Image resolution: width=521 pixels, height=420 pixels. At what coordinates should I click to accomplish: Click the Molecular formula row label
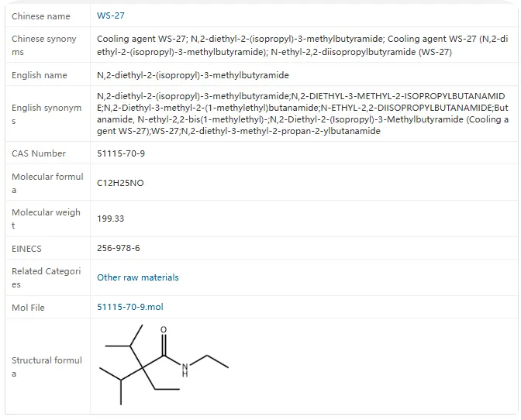pyautogui.click(x=47, y=183)
